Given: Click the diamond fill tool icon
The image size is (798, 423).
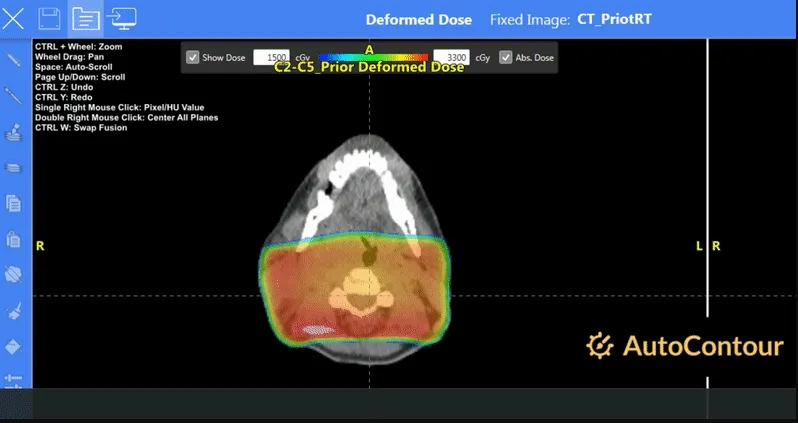Looking at the screenshot, I should pos(13,347).
